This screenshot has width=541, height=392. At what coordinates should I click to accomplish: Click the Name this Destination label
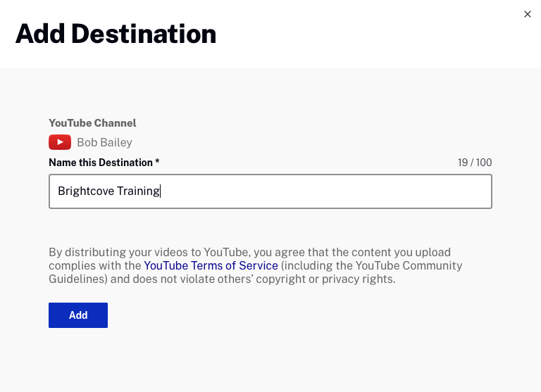coord(100,163)
